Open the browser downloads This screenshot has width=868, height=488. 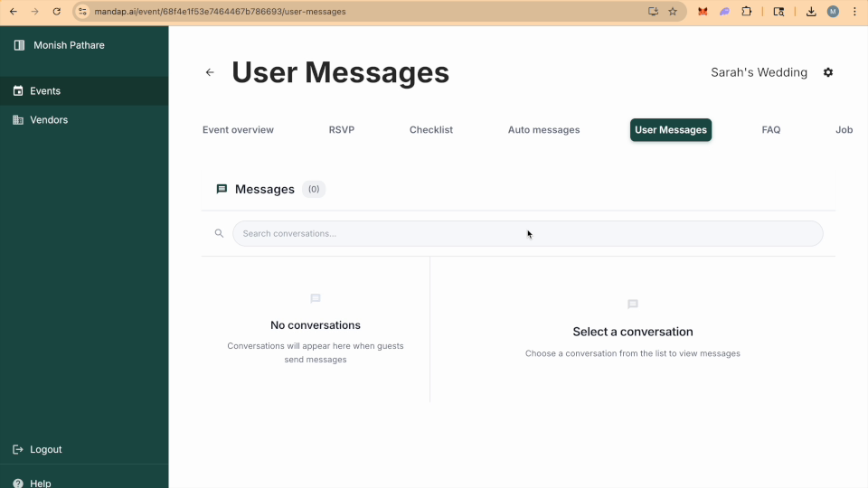(x=811, y=11)
